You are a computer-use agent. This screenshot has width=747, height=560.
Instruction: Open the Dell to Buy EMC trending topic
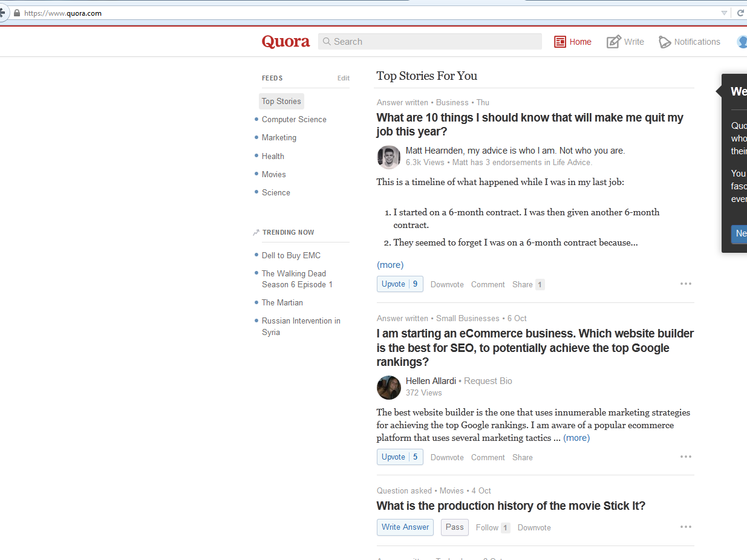(x=291, y=255)
